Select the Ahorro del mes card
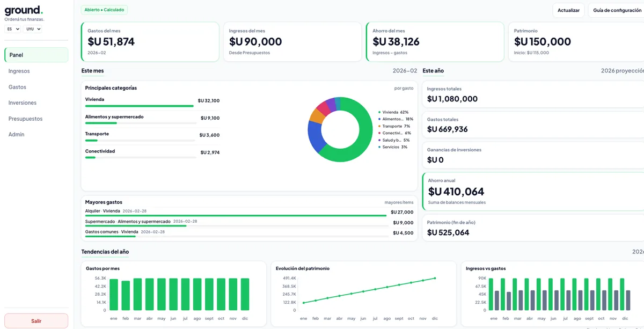Screen dimensions: 644x329 (x=435, y=42)
